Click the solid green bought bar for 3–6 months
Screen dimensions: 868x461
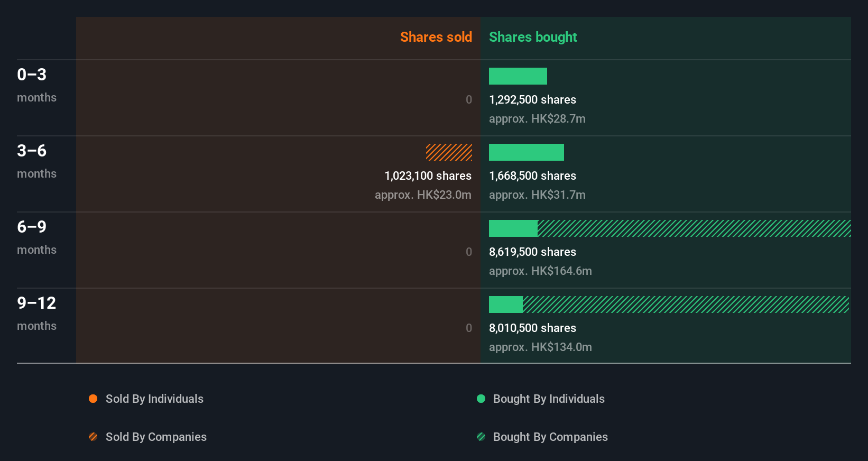(x=527, y=152)
